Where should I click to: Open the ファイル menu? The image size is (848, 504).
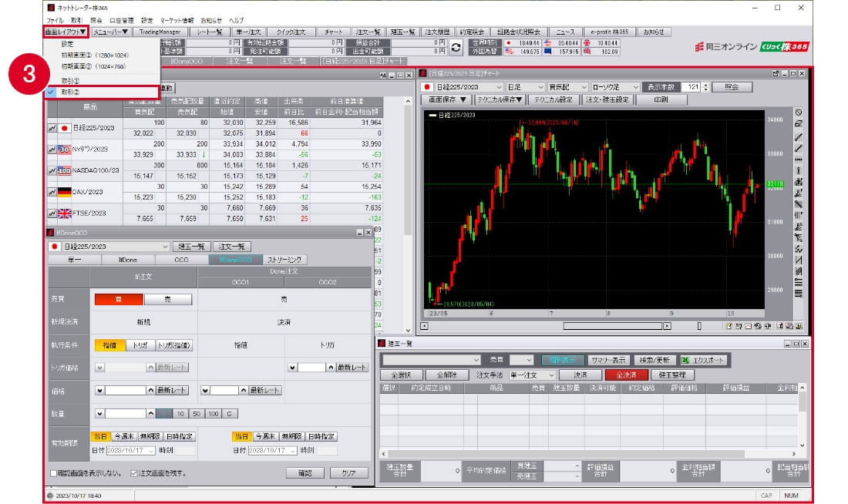(55, 21)
